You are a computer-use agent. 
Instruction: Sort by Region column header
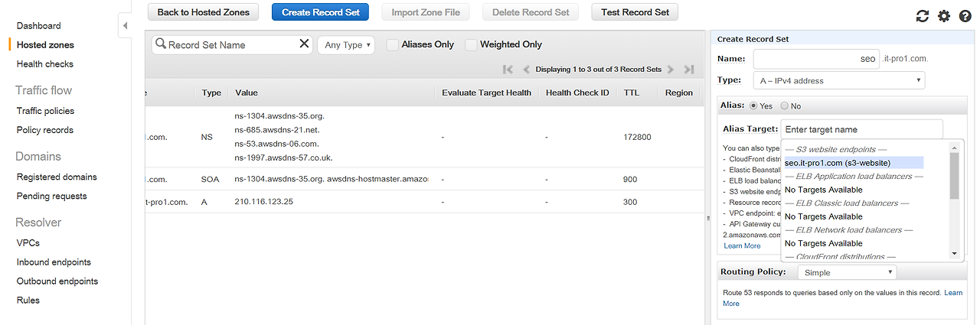(x=679, y=93)
